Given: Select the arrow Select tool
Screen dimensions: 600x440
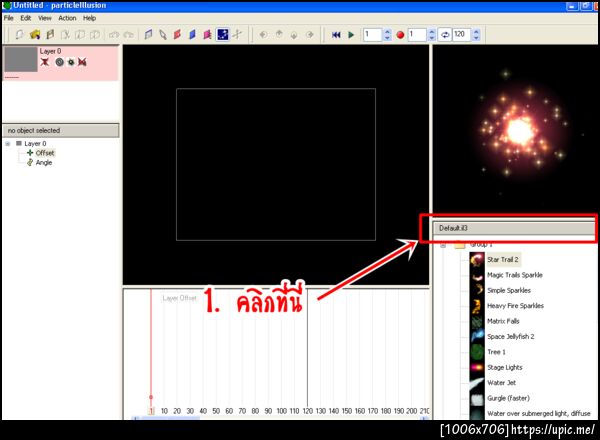Looking at the screenshot, I should point(163,35).
